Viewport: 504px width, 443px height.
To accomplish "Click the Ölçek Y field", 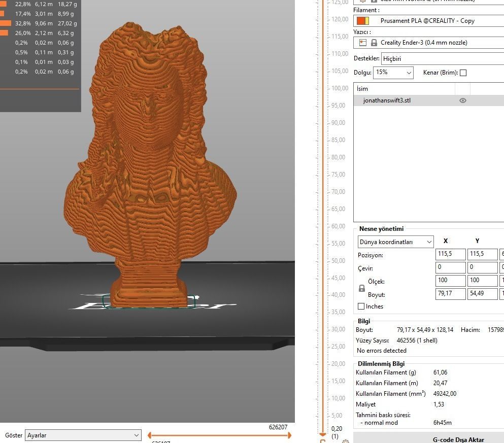I will [x=482, y=281].
